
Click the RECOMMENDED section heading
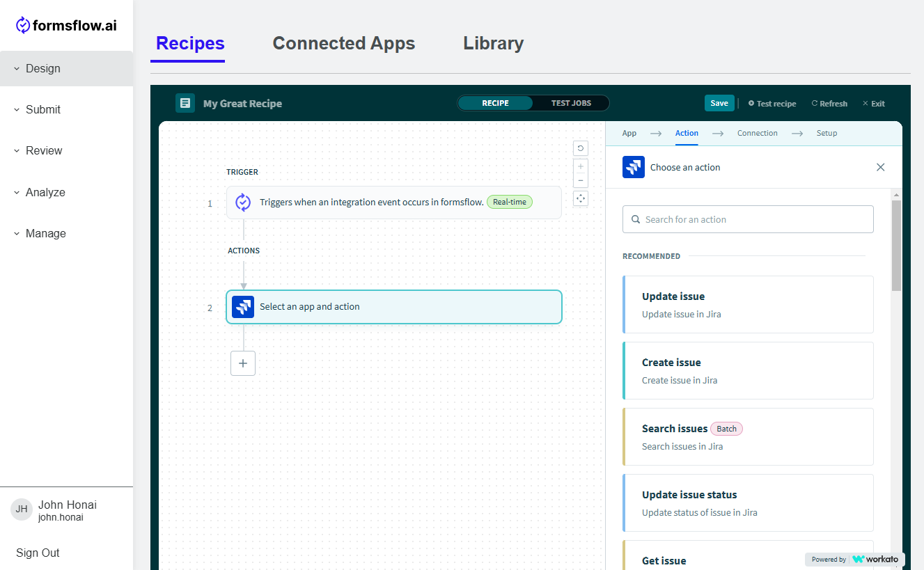(x=651, y=256)
